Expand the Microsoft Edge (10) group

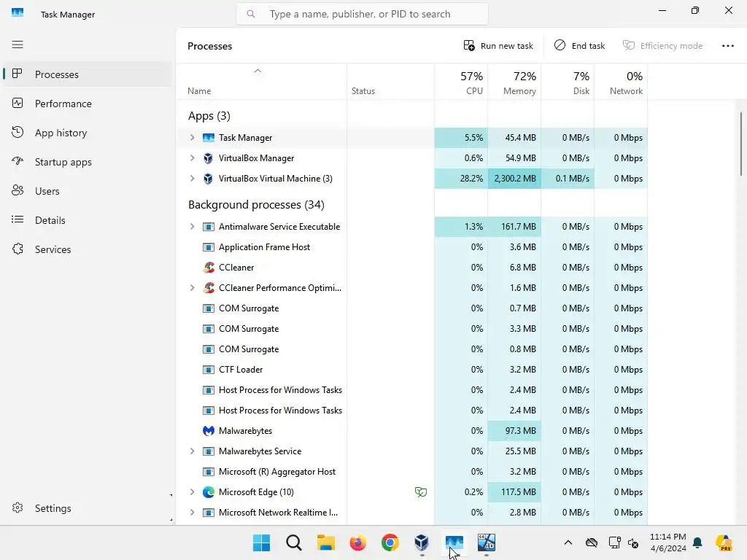(x=192, y=492)
